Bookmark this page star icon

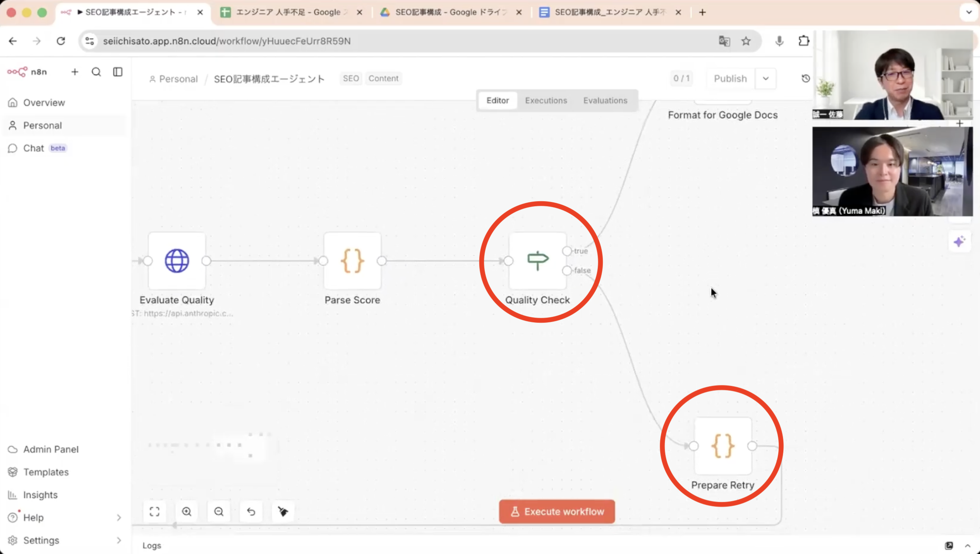[746, 41]
